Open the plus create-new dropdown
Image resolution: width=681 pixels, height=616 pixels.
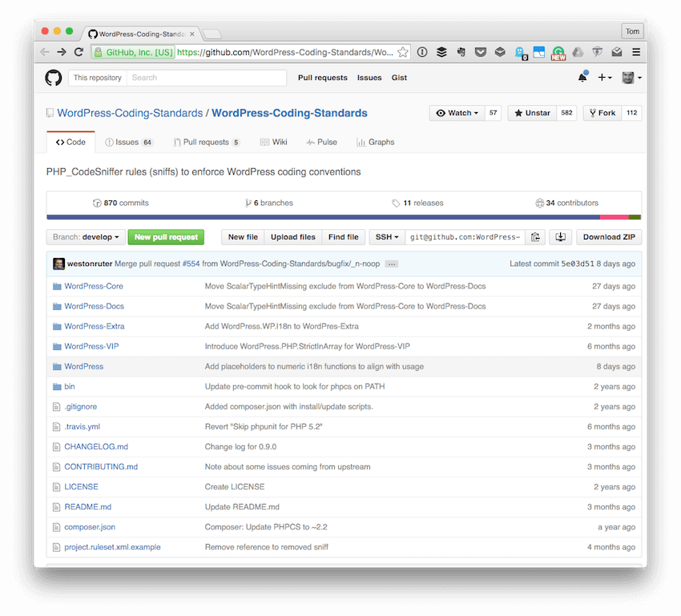pos(605,77)
